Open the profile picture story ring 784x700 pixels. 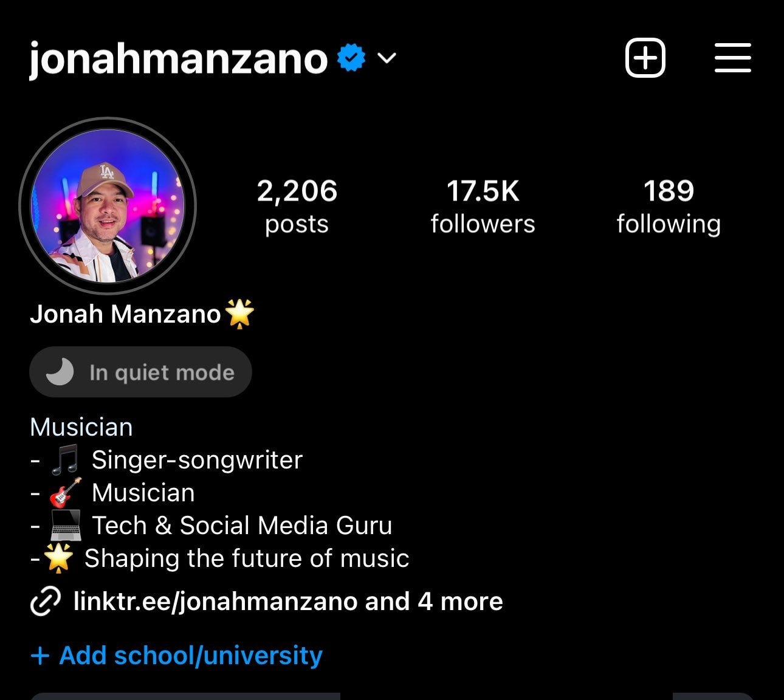click(108, 205)
